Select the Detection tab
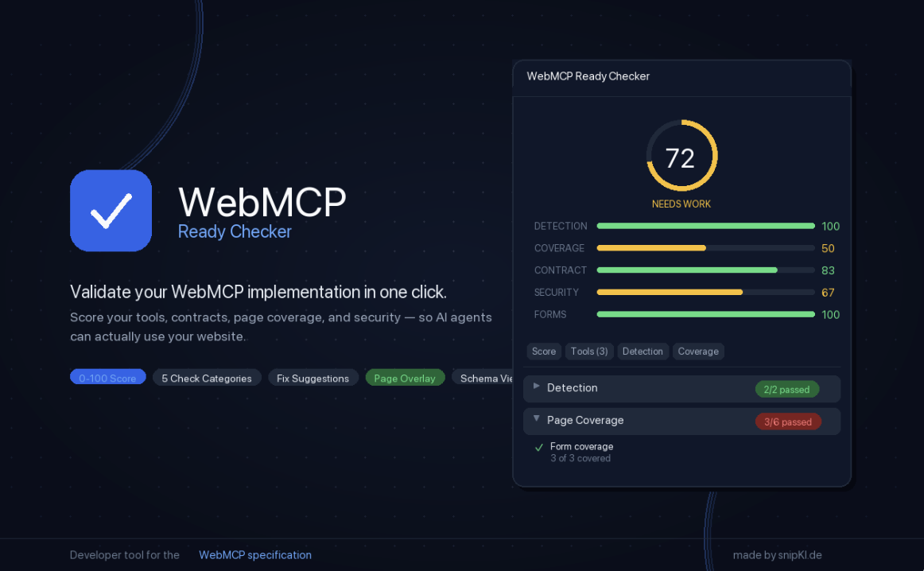 click(643, 352)
